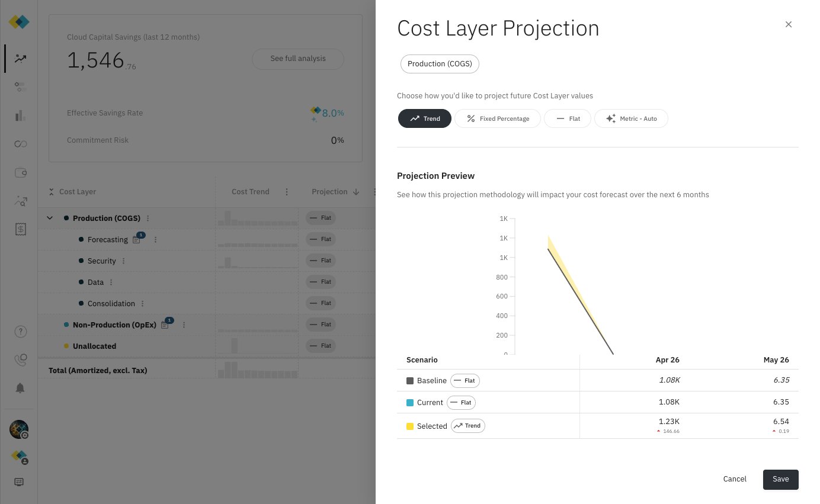Select the Metric - Auto projection method
Viewport: 820px width, 504px height.
coord(631,118)
